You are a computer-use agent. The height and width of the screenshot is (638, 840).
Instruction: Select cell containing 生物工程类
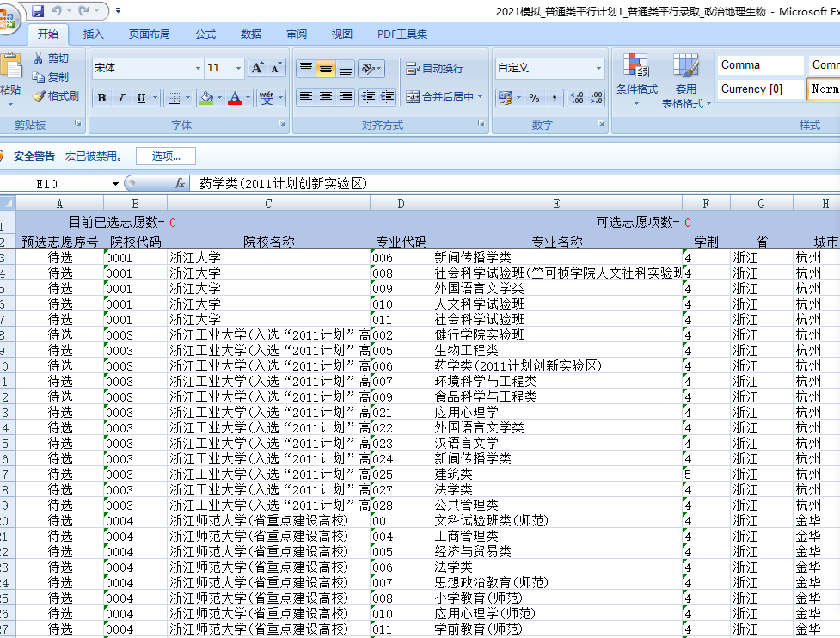[x=556, y=350]
